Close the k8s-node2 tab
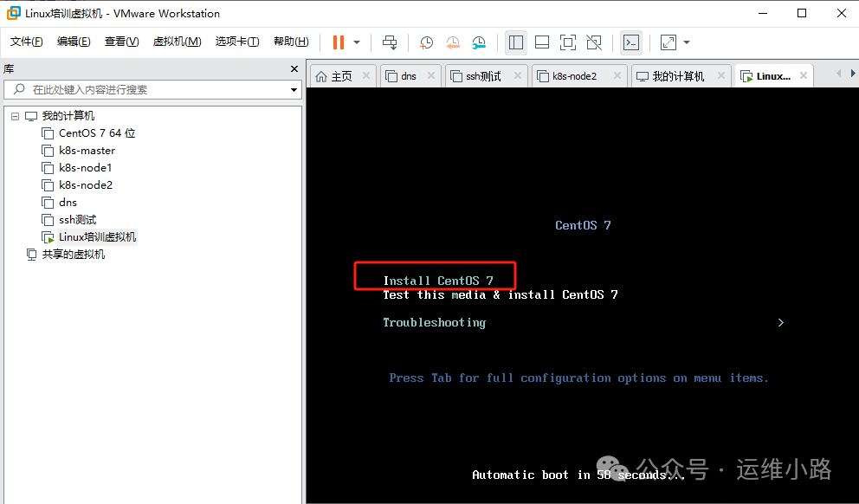Image resolution: width=859 pixels, height=504 pixels. click(x=617, y=75)
